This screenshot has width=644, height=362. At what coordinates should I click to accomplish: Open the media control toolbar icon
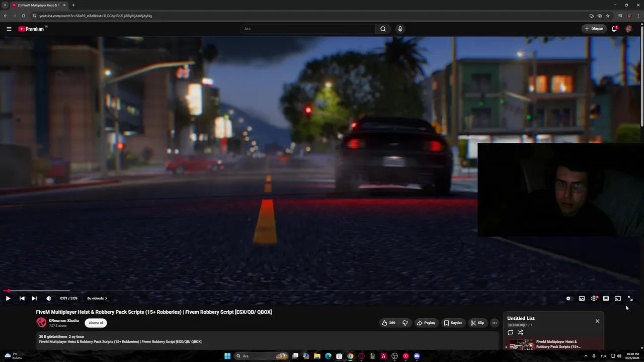point(620,16)
